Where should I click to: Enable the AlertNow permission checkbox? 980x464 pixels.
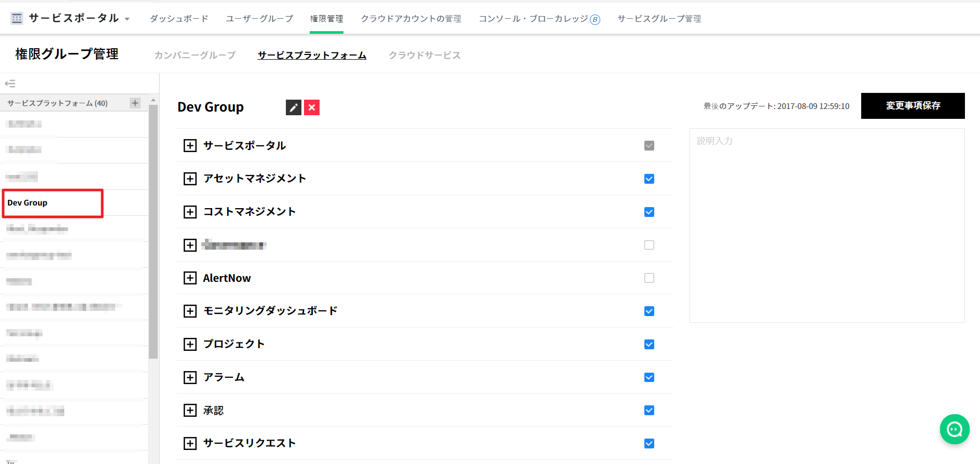649,278
